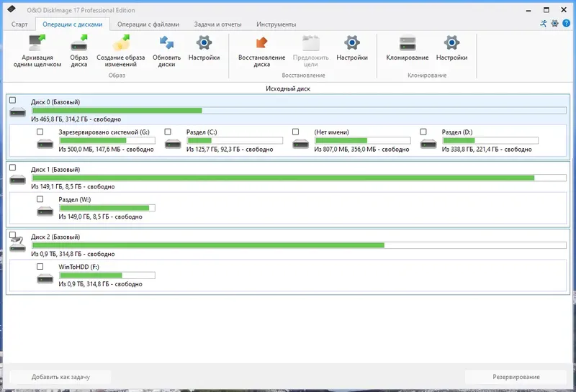Open the Операции с файлами tab
The height and width of the screenshot is (392, 576).
(148, 24)
